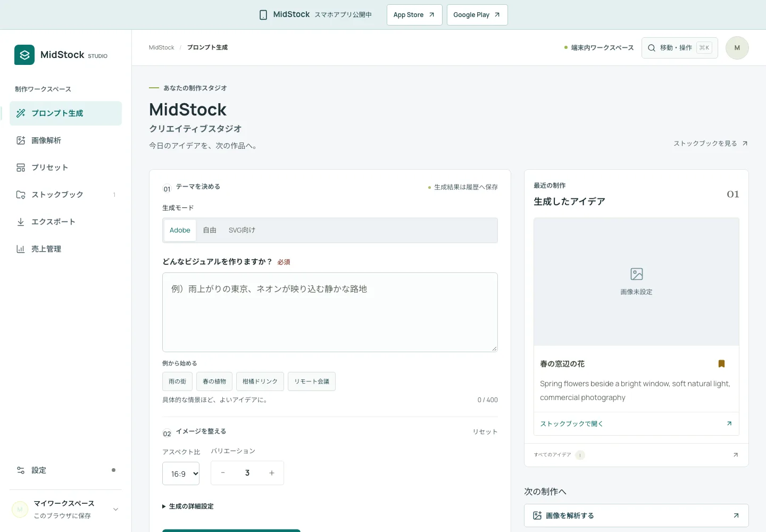Click the M profile avatar at top right
The width and height of the screenshot is (766, 532).
pos(737,48)
